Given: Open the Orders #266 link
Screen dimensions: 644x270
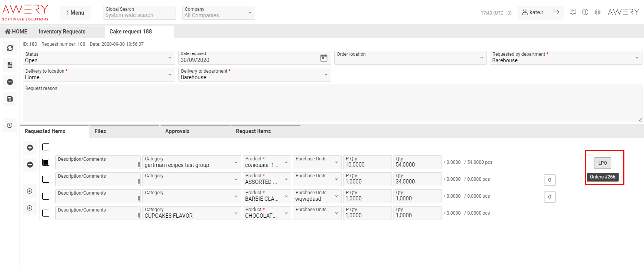Looking at the screenshot, I should [603, 177].
